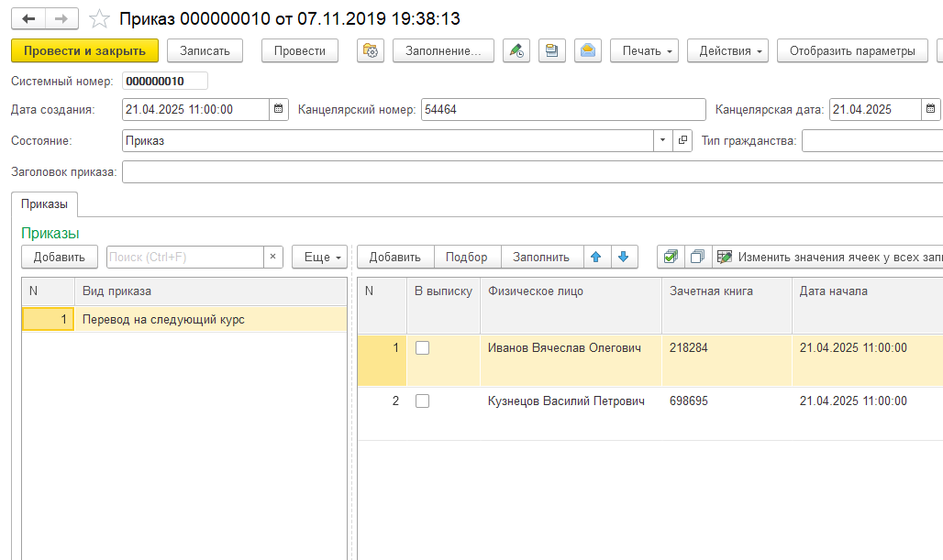Click the folder with gear icon
The image size is (943, 560).
tap(371, 51)
